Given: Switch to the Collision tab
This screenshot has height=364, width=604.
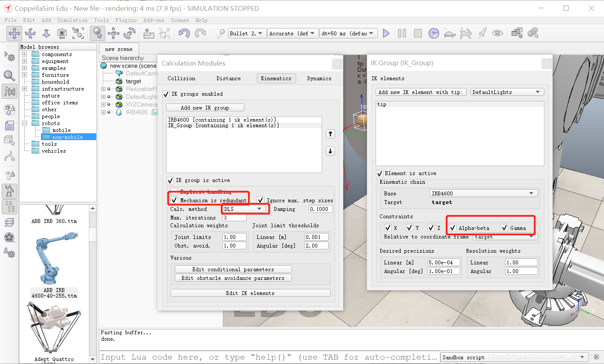Looking at the screenshot, I should tap(181, 78).
